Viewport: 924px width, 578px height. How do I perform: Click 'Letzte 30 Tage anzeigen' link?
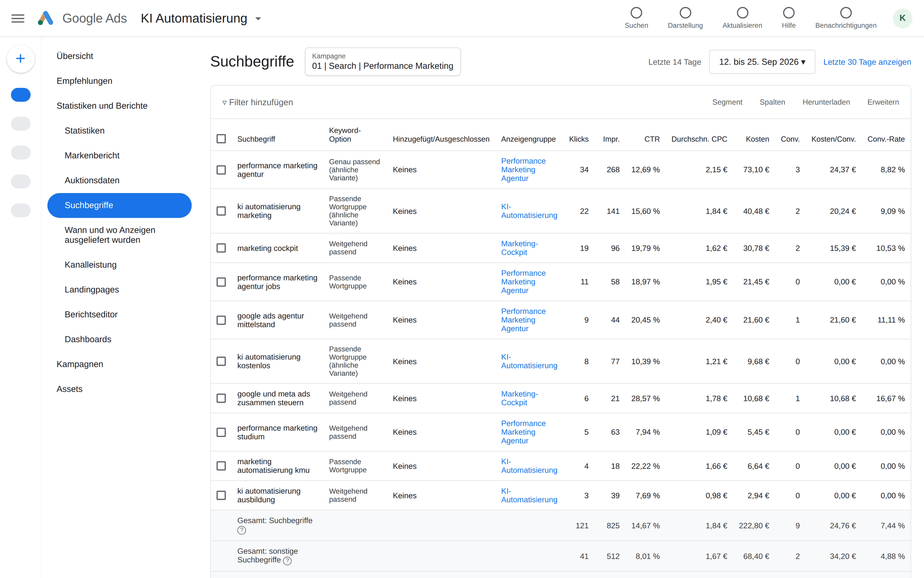click(x=867, y=62)
